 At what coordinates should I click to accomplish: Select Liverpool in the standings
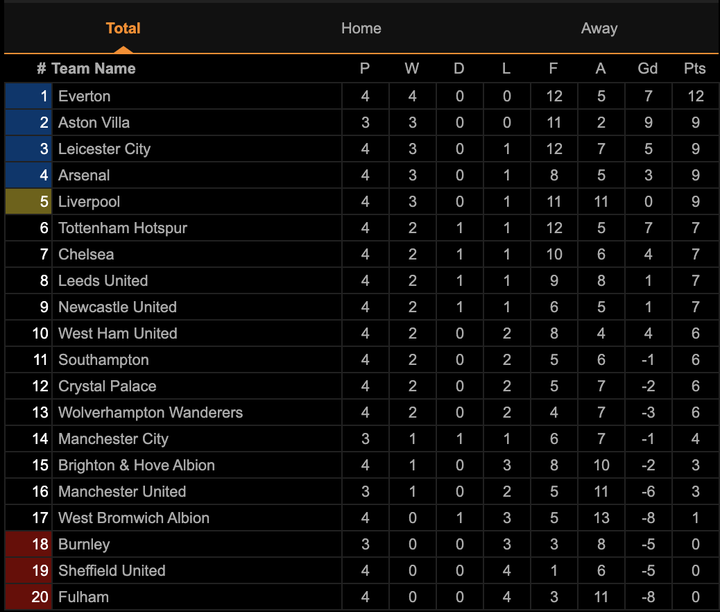pos(89,202)
